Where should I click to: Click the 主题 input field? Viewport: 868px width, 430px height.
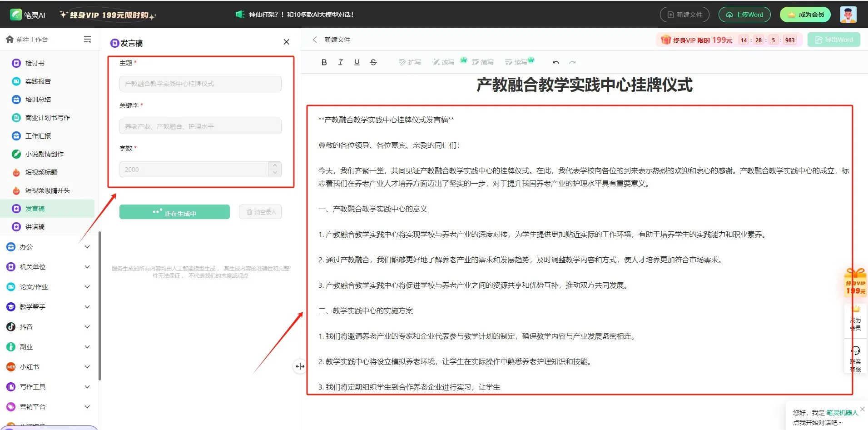[200, 84]
